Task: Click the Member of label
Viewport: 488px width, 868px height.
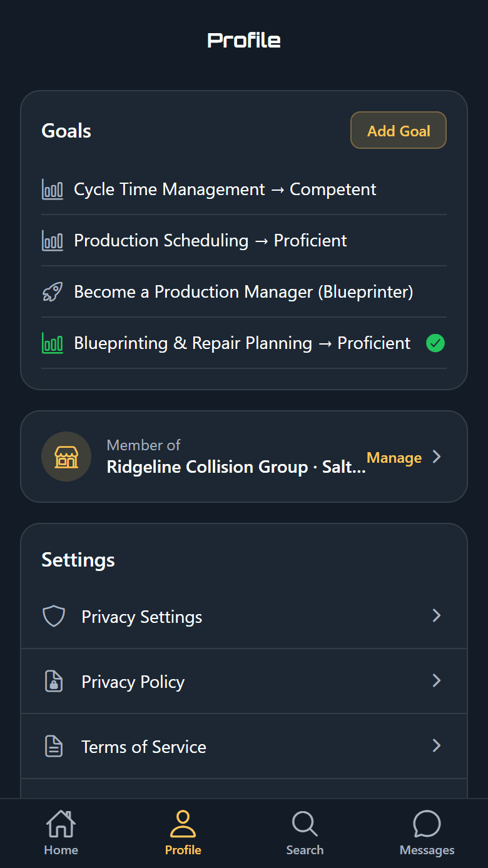Action: point(143,445)
